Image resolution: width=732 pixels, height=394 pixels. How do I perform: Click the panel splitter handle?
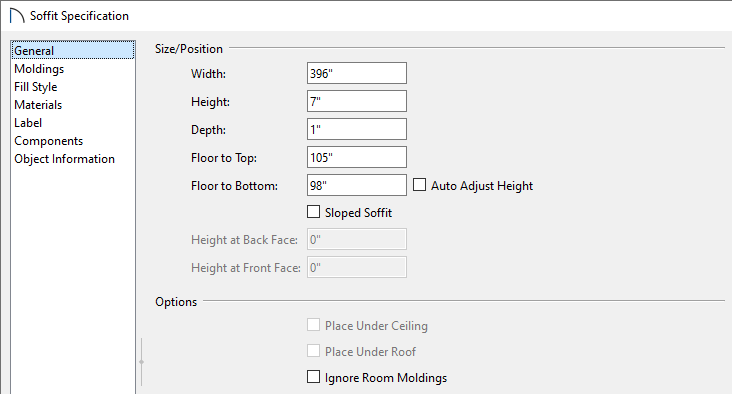pos(141,362)
